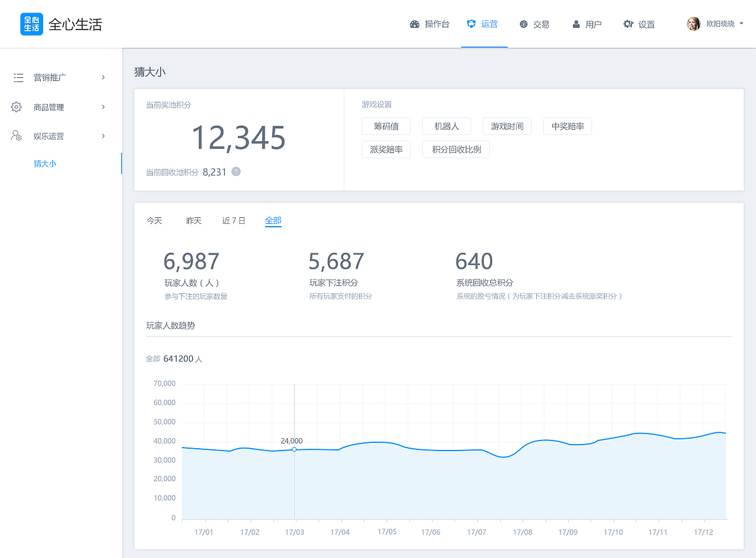Click the 欧阳晓晓 username text

click(721, 24)
